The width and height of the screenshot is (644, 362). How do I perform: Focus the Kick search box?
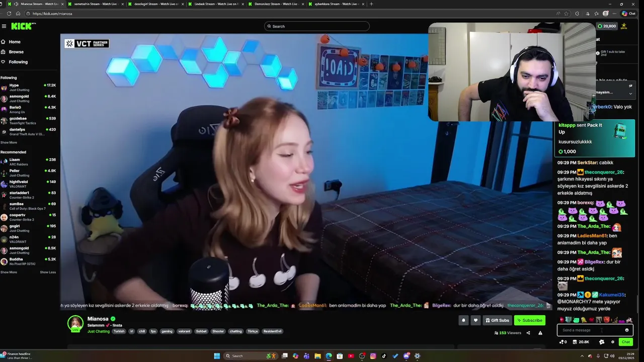[317, 26]
